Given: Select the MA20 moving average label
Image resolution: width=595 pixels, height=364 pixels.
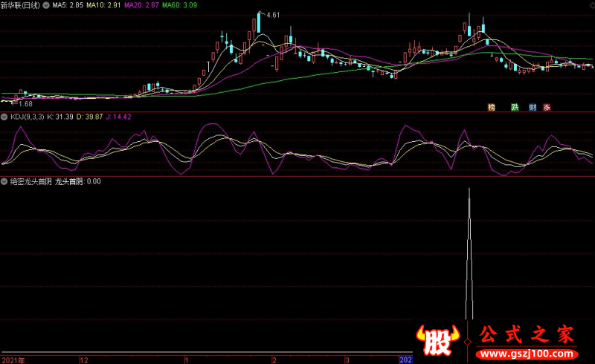Looking at the screenshot, I should tap(139, 5).
